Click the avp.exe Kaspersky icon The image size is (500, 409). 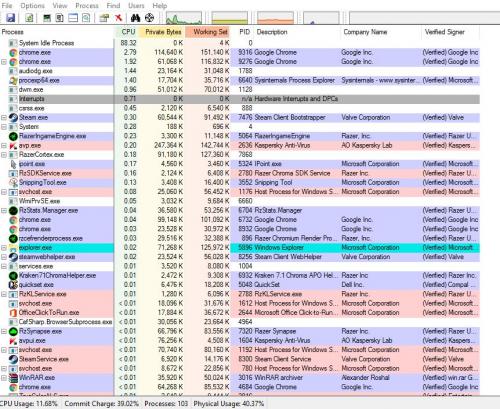pyautogui.click(x=13, y=146)
